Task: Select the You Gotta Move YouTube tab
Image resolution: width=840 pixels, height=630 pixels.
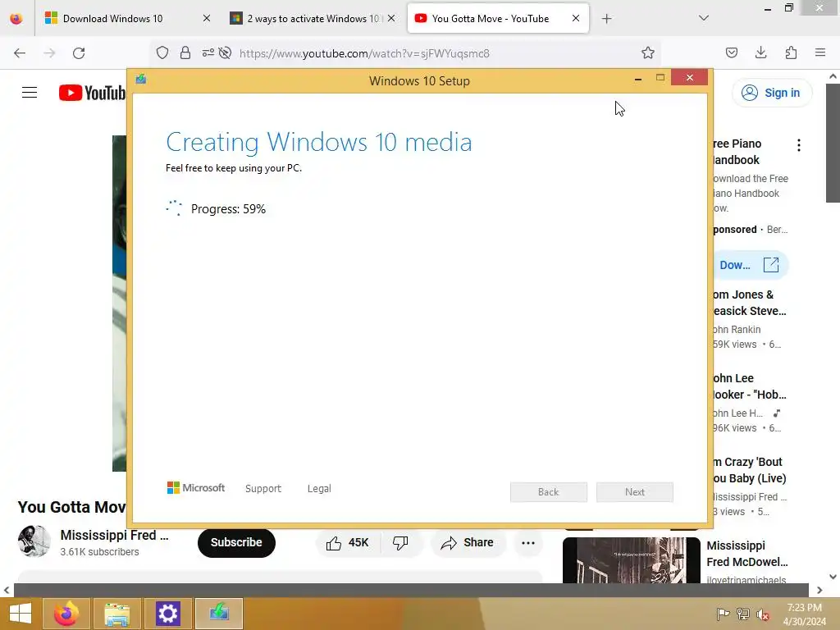Action: (x=498, y=18)
